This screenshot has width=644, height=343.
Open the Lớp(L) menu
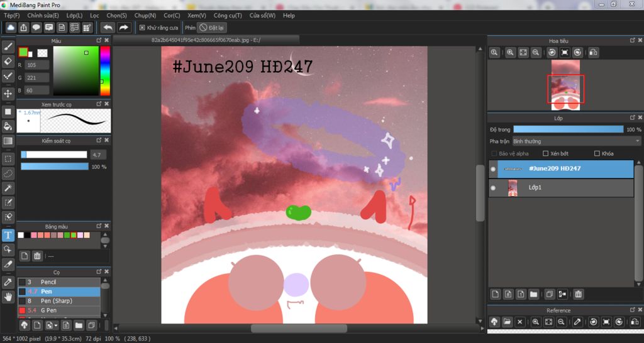pyautogui.click(x=74, y=16)
